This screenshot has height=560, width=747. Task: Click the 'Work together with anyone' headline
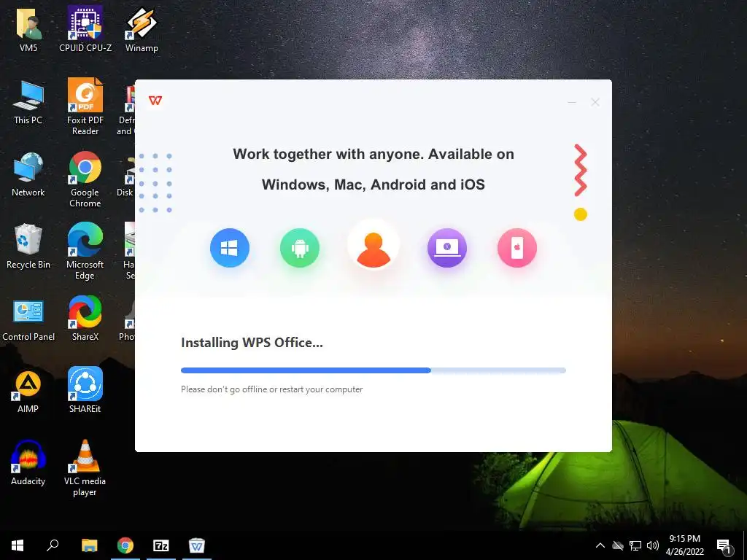point(373,169)
